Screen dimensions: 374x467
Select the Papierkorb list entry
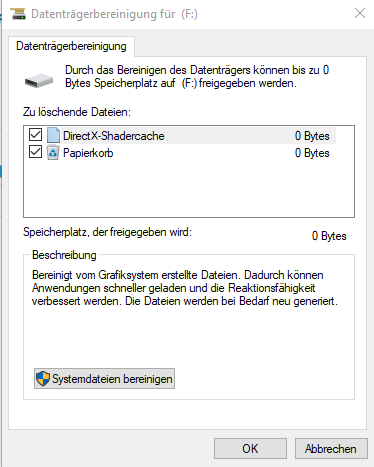(x=182, y=153)
